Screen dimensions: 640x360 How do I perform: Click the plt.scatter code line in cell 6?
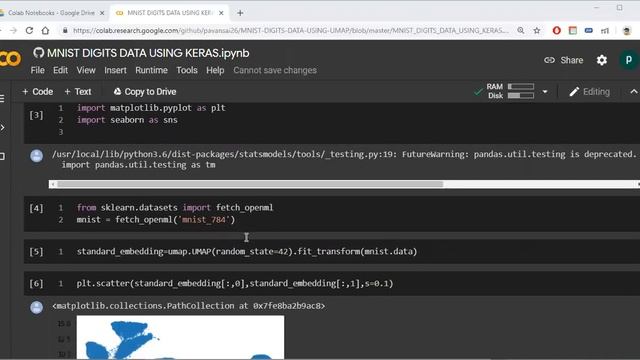(235, 283)
